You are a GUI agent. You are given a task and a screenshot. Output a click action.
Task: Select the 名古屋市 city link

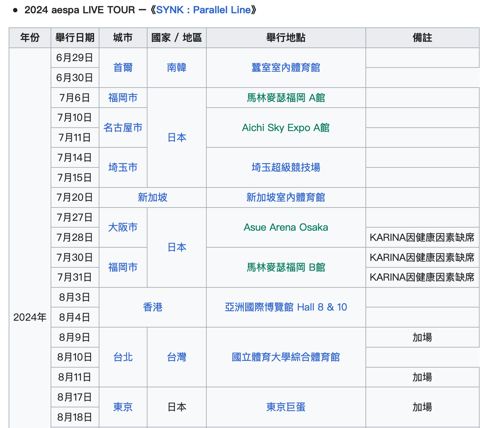pyautogui.click(x=122, y=128)
